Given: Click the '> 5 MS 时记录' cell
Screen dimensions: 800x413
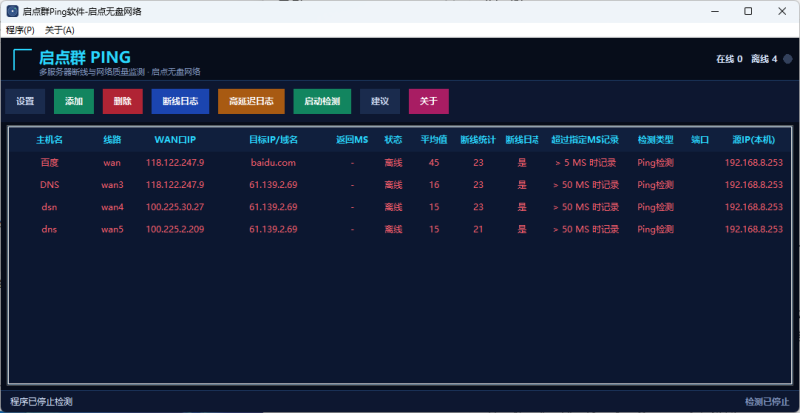Looking at the screenshot, I should [585, 163].
